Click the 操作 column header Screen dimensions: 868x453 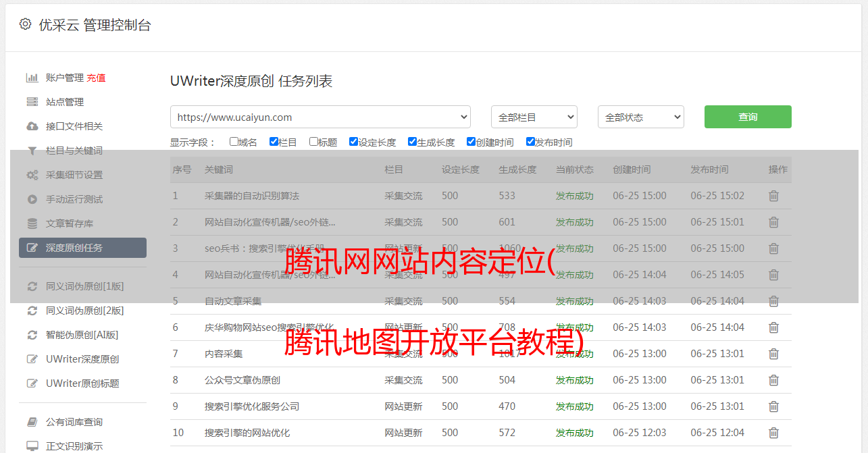778,169
